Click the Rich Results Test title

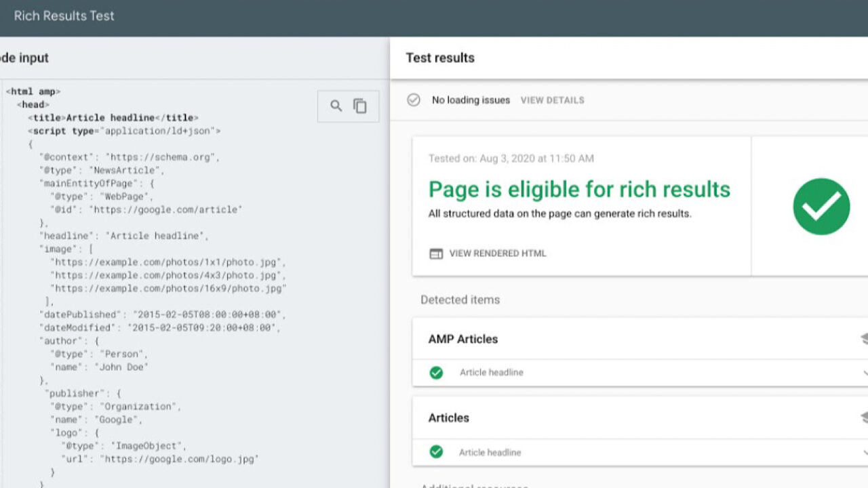click(x=64, y=16)
